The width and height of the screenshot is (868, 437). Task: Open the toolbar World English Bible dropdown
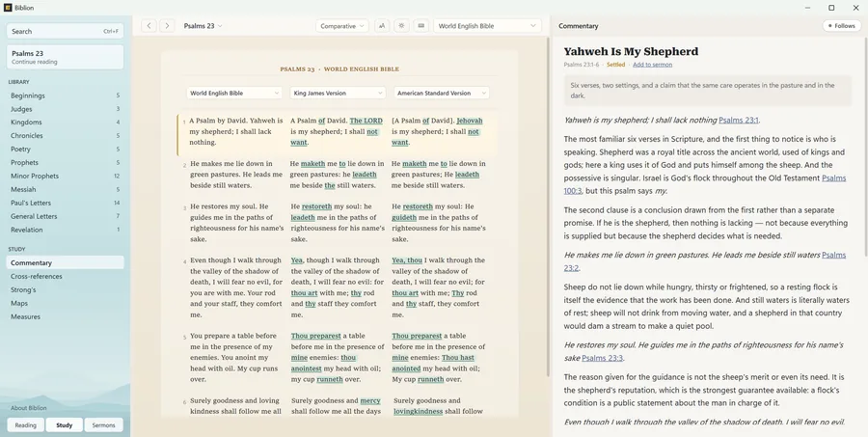(x=487, y=25)
